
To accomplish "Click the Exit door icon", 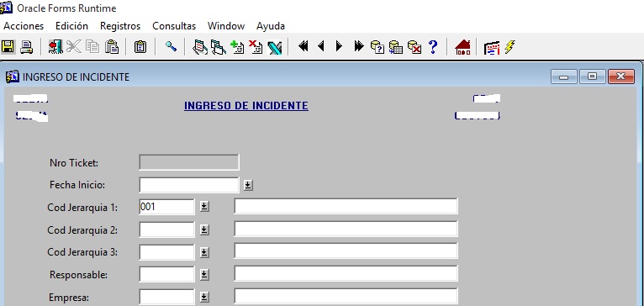I will [55, 47].
